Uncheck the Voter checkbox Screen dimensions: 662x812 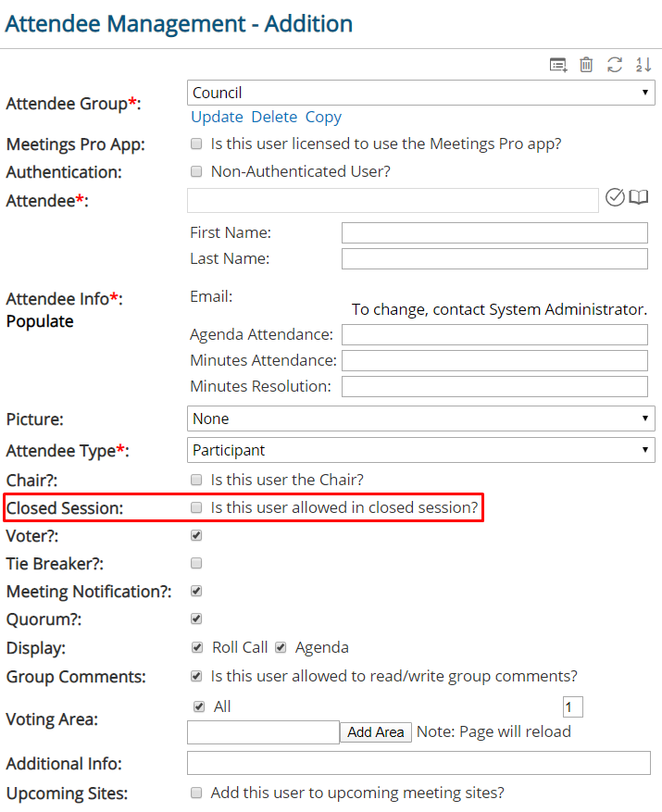(x=196, y=535)
